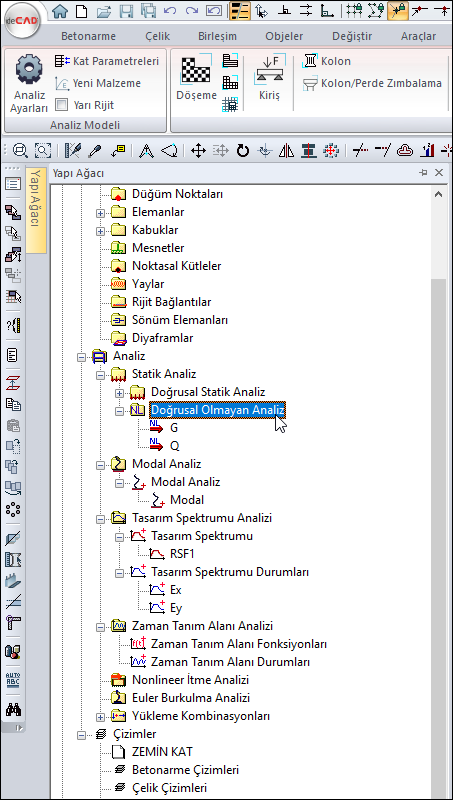The image size is (453, 800).
Task: Click the Döşeme slab icon
Action: [196, 70]
